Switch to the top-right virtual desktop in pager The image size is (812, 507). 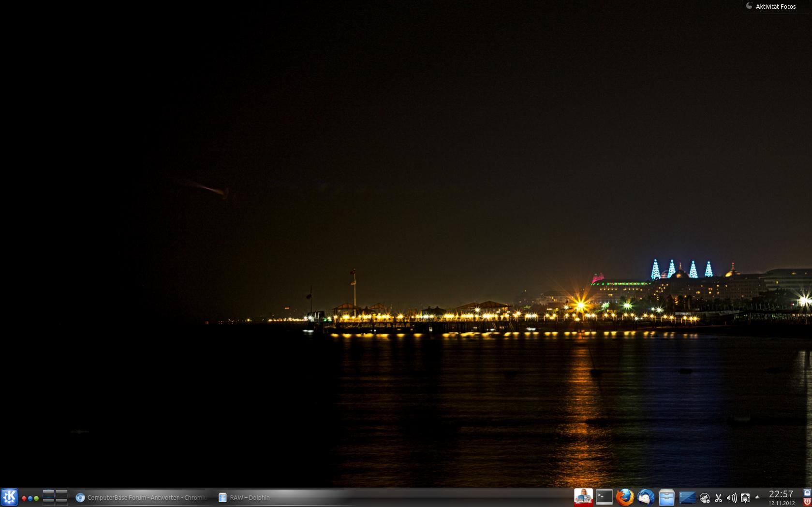point(61,493)
